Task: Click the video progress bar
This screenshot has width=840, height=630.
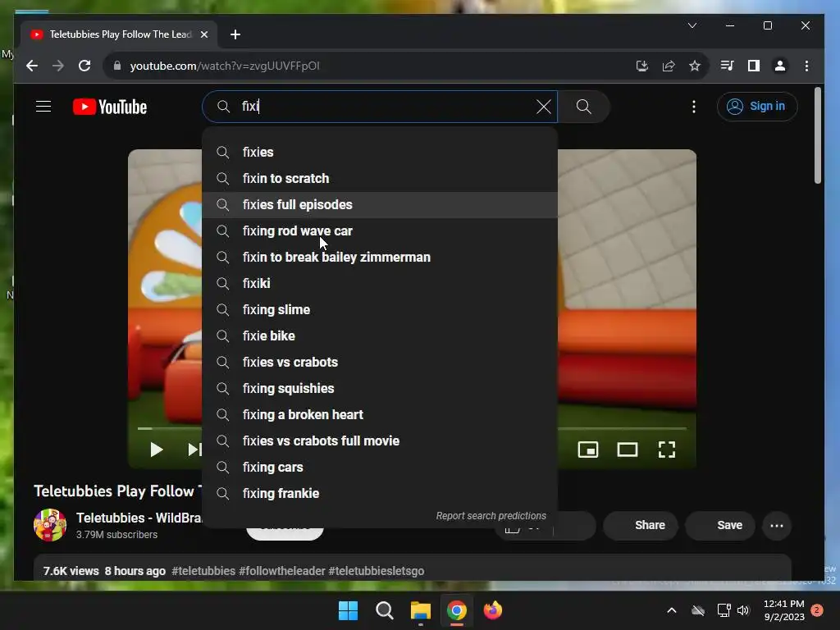Action: (622, 428)
